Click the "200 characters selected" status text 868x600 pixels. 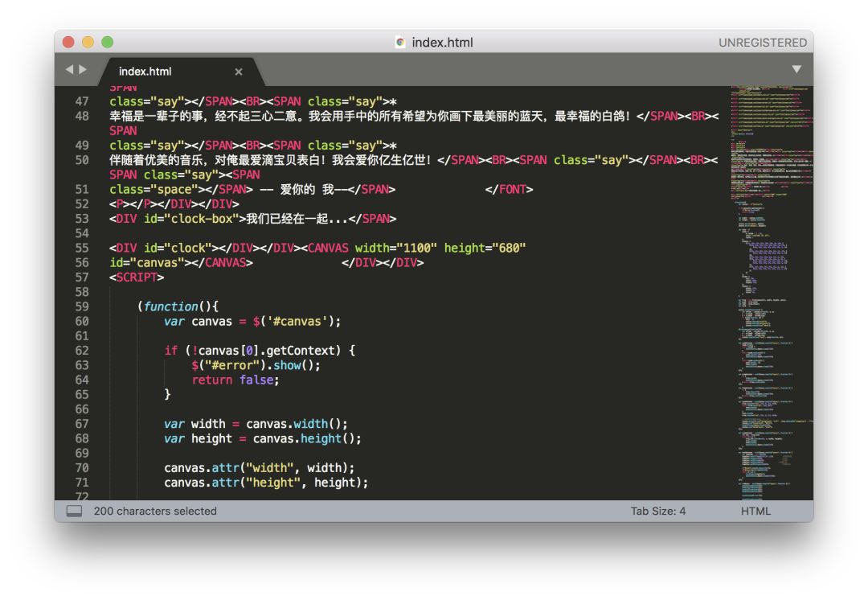[155, 511]
